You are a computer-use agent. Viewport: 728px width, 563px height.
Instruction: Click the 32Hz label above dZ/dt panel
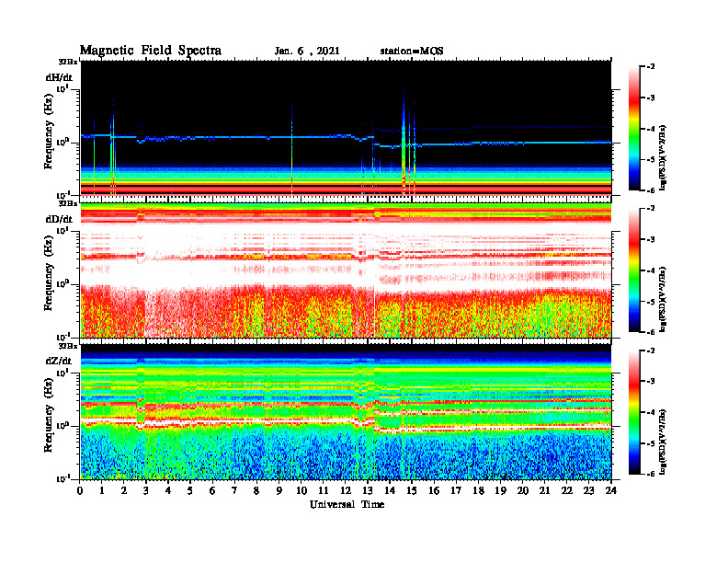(x=68, y=346)
